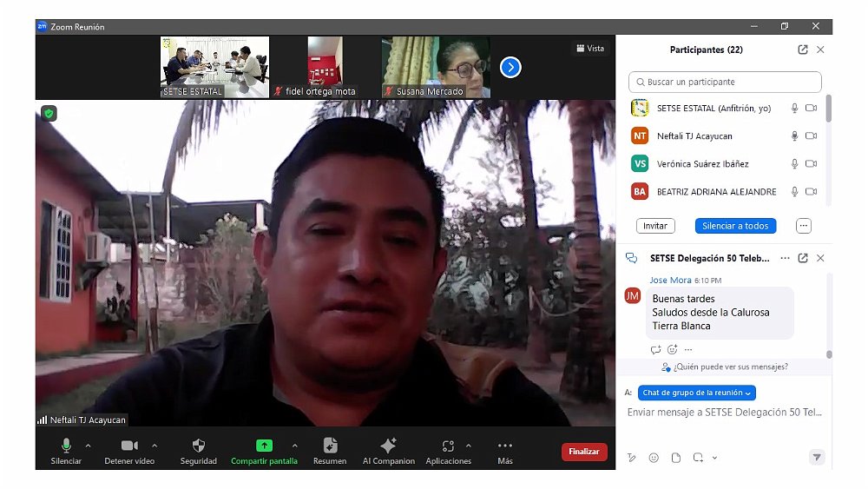Open the Más options menu
The height and width of the screenshot is (489, 868).
[x=505, y=446]
